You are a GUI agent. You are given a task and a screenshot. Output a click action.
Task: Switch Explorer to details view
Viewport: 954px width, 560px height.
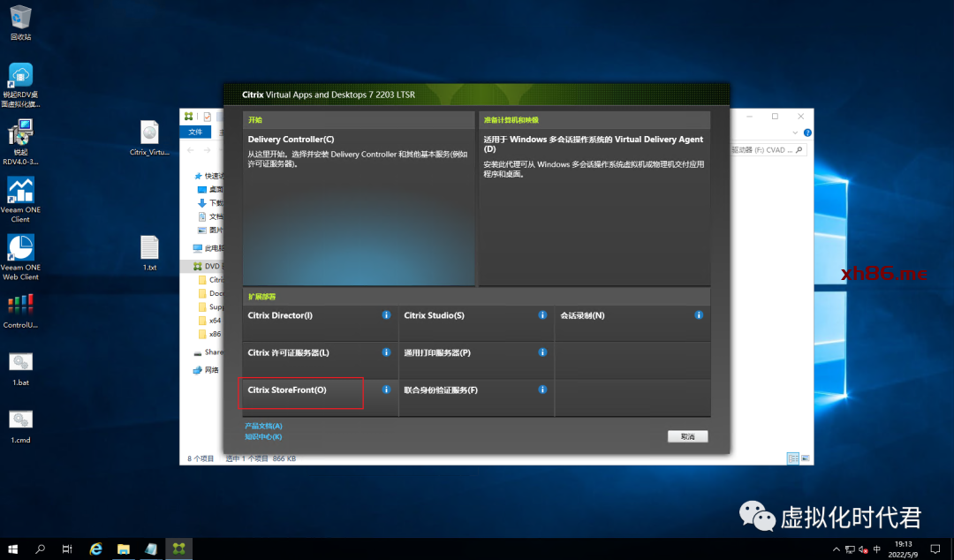(x=792, y=458)
